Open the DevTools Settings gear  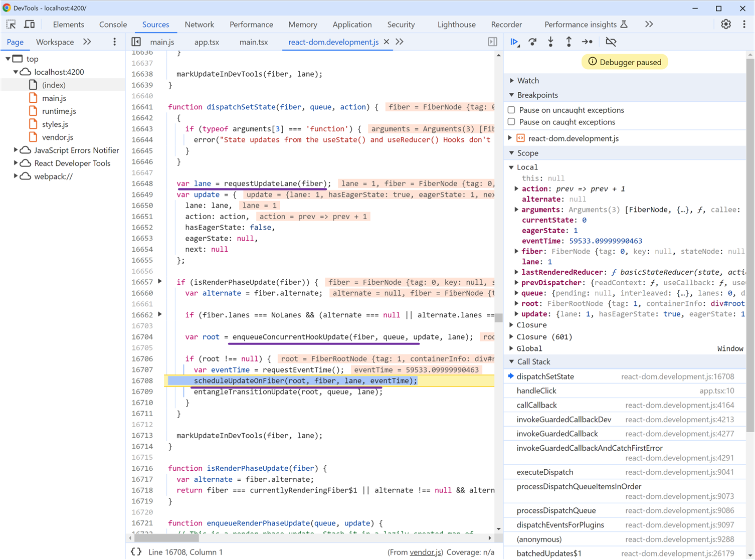coord(725,24)
